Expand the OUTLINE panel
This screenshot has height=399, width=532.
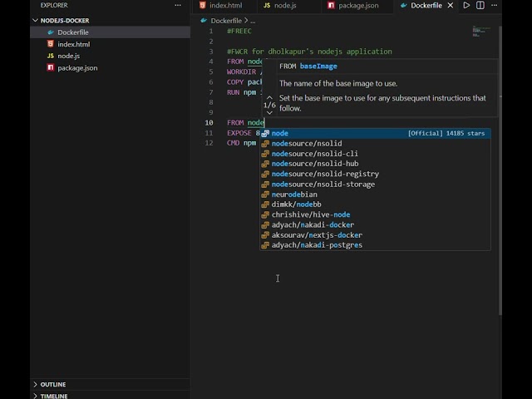(x=110, y=384)
